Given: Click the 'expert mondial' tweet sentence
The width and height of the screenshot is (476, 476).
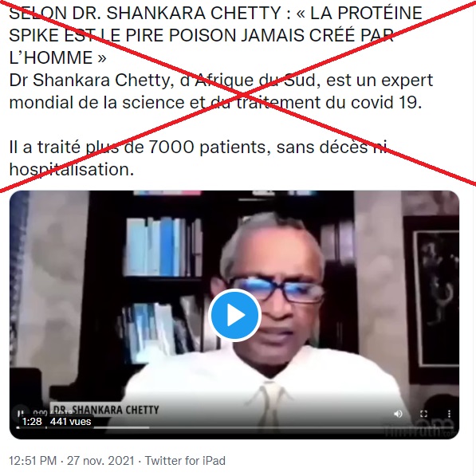Looking at the screenshot, I should 221,91.
